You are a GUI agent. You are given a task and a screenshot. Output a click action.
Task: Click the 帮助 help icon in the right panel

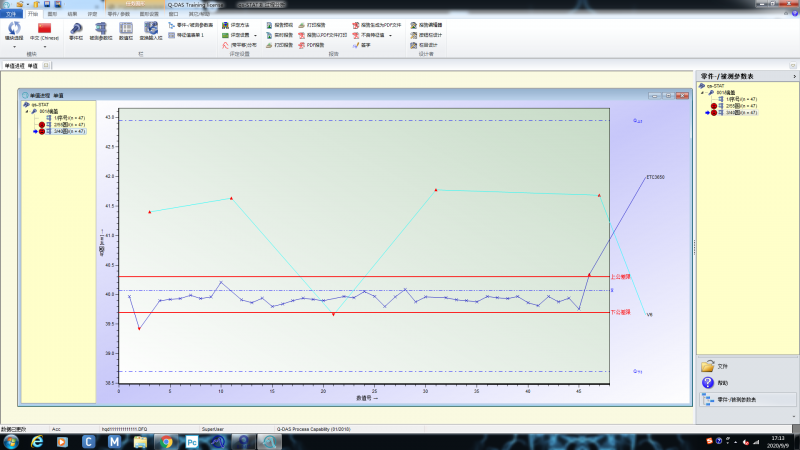click(x=708, y=382)
